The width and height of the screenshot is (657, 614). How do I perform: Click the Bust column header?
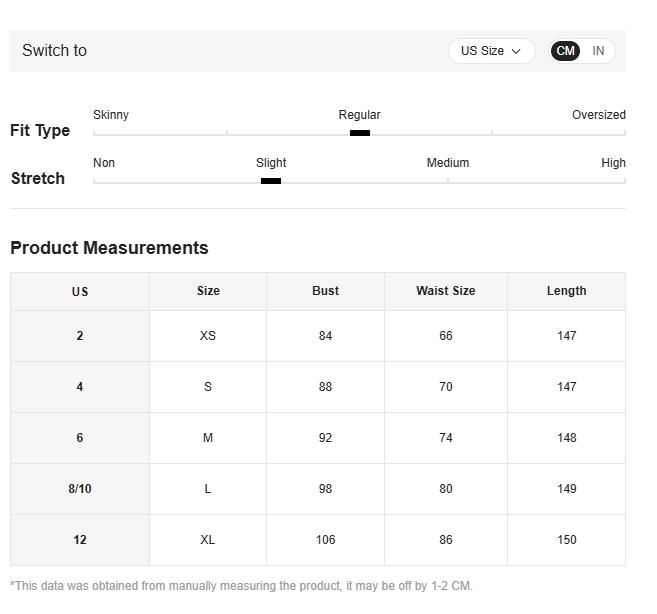tap(325, 291)
